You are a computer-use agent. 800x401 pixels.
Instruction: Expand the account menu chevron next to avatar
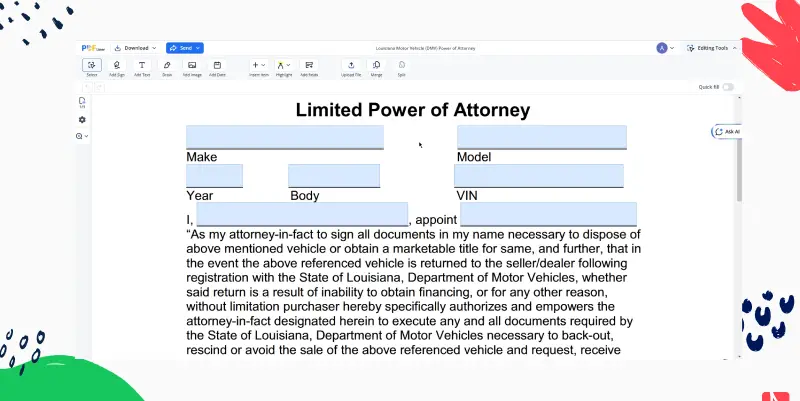pyautogui.click(x=672, y=48)
